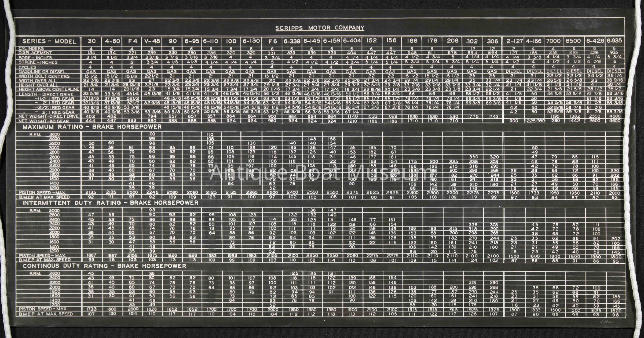
Task: Click the Series - Model header cell
Action: 49,41
